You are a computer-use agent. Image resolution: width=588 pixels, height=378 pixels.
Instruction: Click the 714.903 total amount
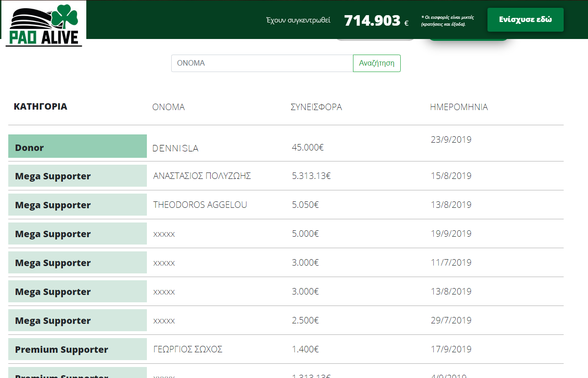(x=372, y=20)
